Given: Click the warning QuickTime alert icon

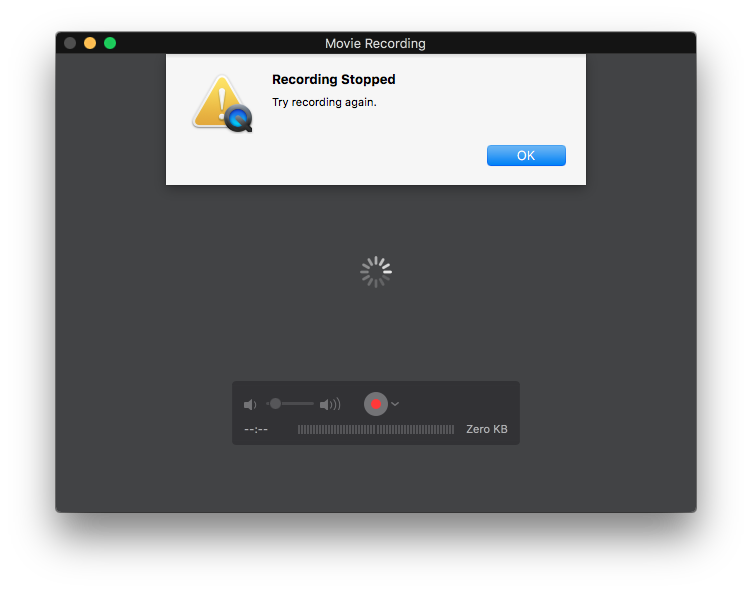Looking at the screenshot, I should coord(222,104).
